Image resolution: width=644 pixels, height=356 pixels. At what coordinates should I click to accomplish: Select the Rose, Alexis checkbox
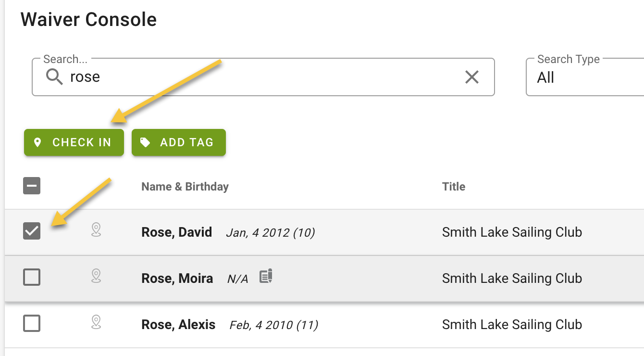tap(32, 323)
